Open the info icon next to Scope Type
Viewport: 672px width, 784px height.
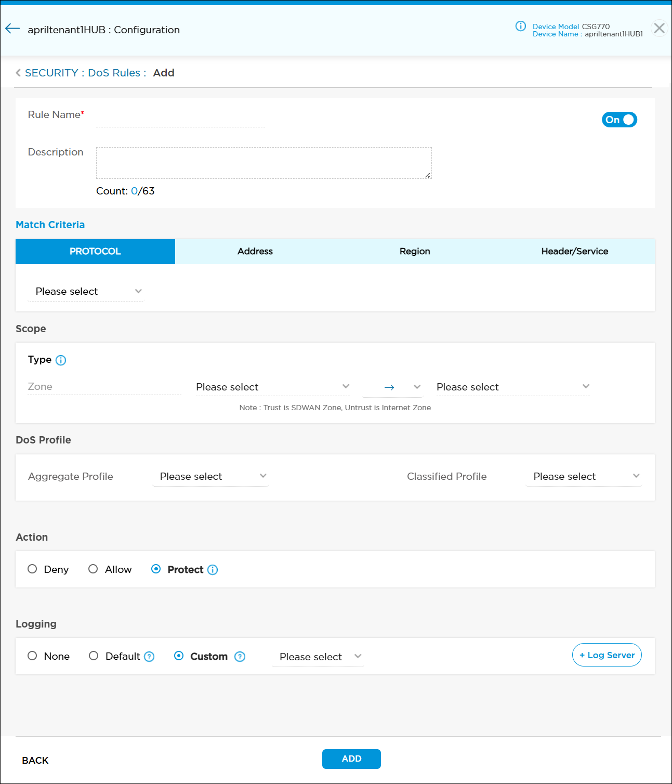point(61,360)
